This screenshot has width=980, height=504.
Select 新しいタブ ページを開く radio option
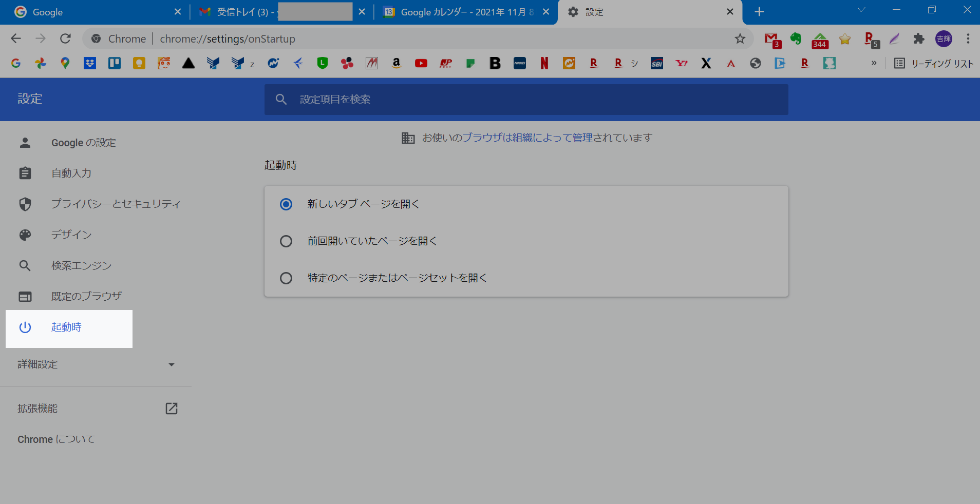tap(286, 204)
